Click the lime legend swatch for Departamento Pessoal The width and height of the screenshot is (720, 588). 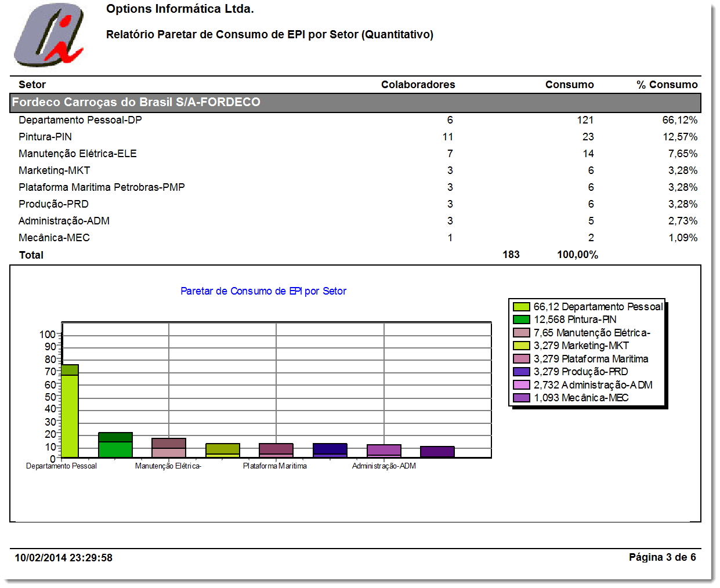522,307
